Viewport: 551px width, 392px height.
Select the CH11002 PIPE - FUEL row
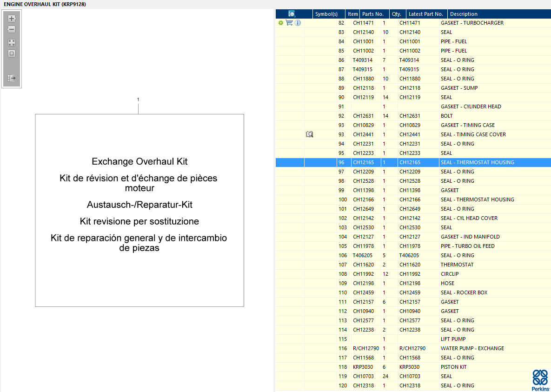(x=413, y=51)
